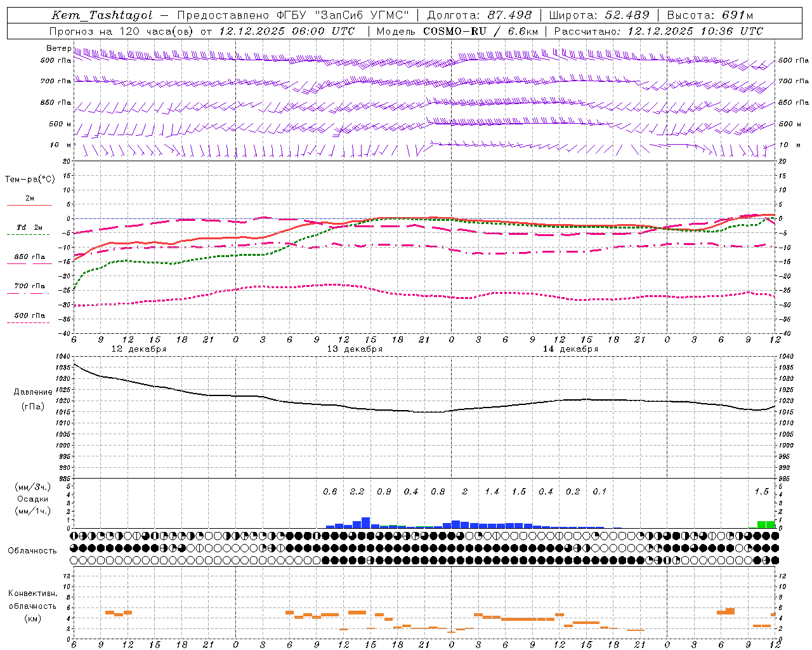Click the 14 декабря date label
812x650 pixels.
(570, 349)
